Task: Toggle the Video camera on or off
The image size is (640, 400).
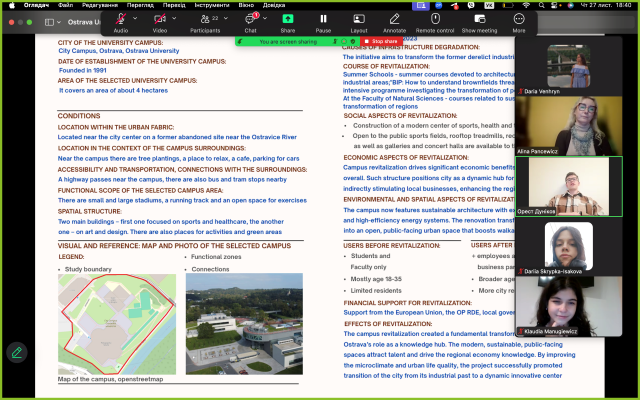Action: tap(159, 19)
